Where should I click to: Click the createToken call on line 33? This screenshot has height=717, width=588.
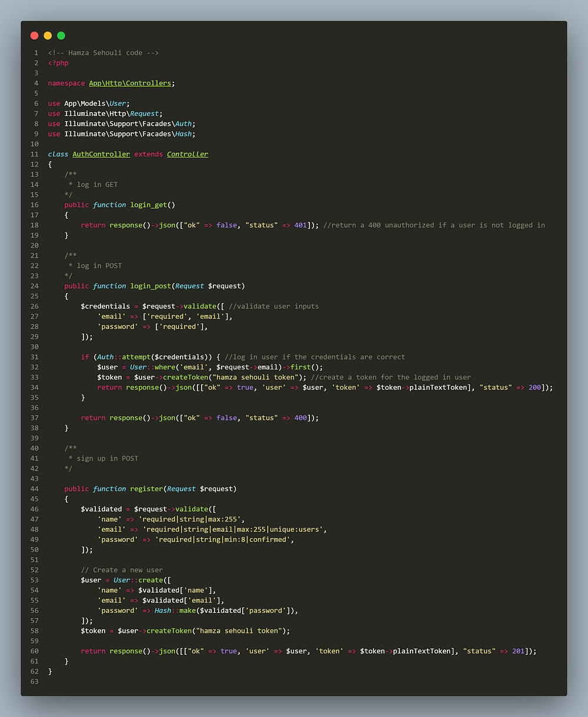pos(185,377)
